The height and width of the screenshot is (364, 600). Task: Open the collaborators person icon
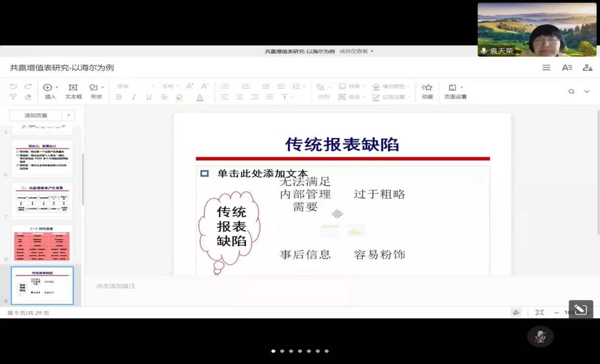[x=587, y=68]
